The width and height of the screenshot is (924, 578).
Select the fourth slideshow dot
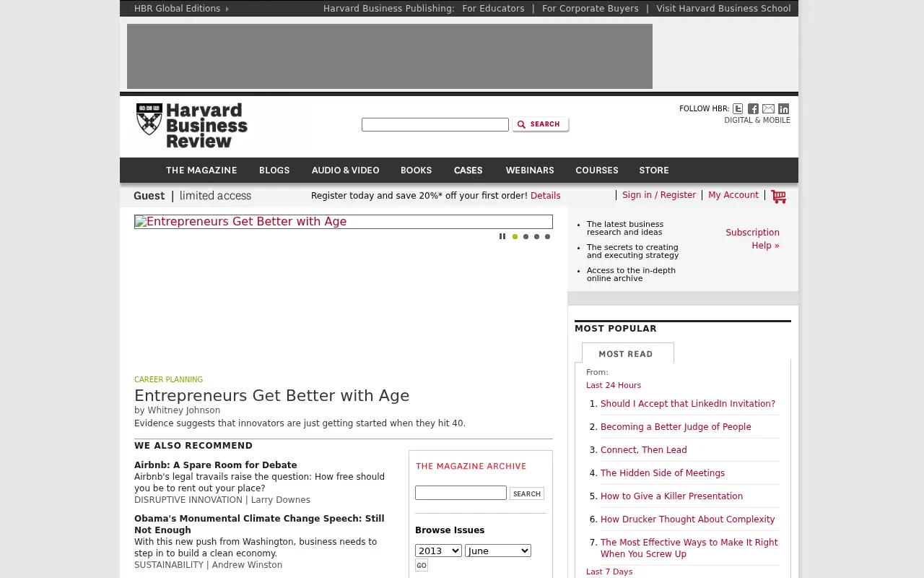(x=547, y=236)
